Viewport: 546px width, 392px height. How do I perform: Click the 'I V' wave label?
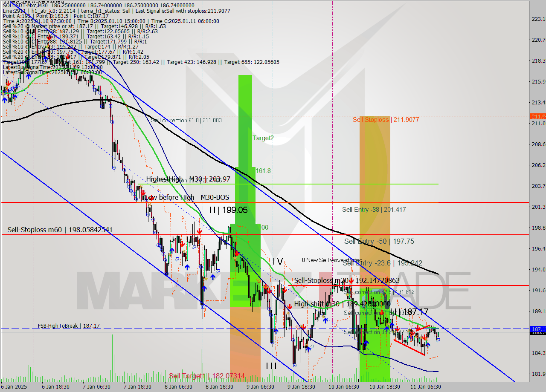click(278, 261)
